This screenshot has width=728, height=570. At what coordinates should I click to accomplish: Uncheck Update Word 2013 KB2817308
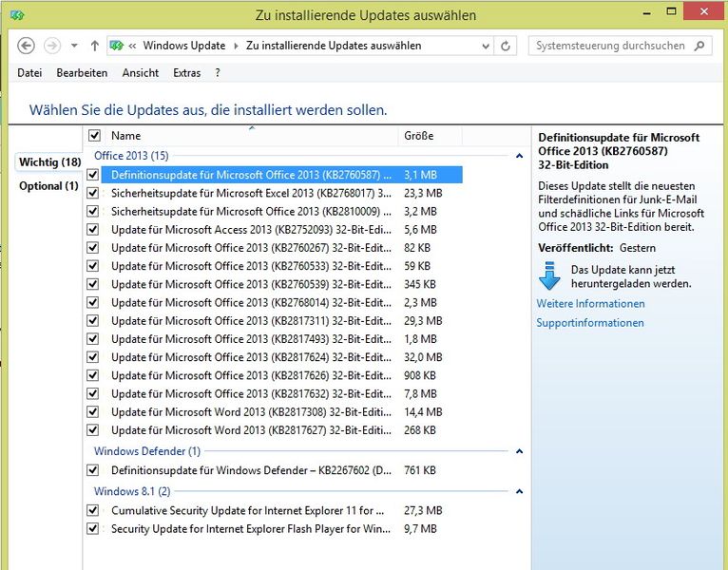point(93,411)
